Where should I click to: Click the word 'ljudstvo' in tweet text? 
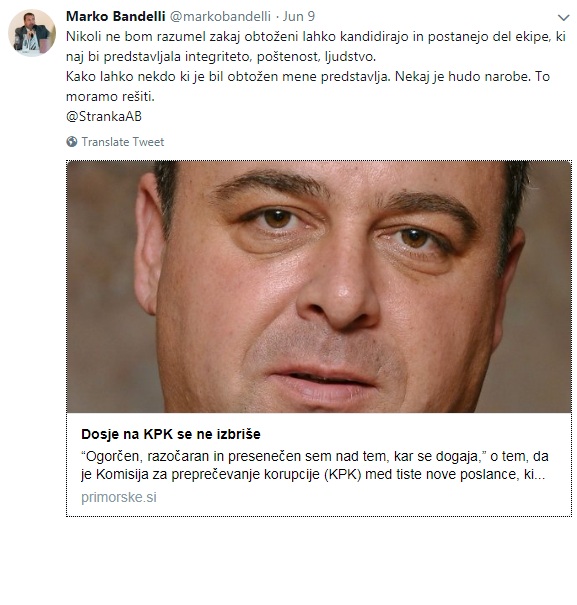[350, 57]
